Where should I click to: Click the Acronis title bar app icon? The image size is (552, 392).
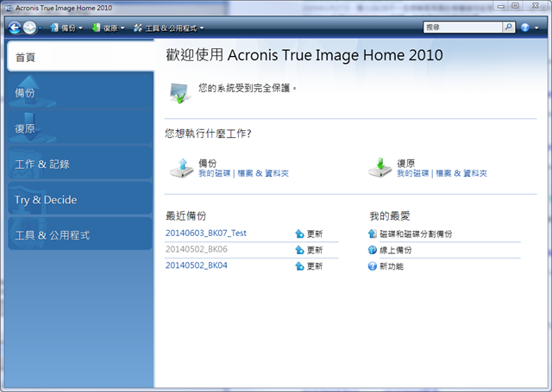coord(9,8)
